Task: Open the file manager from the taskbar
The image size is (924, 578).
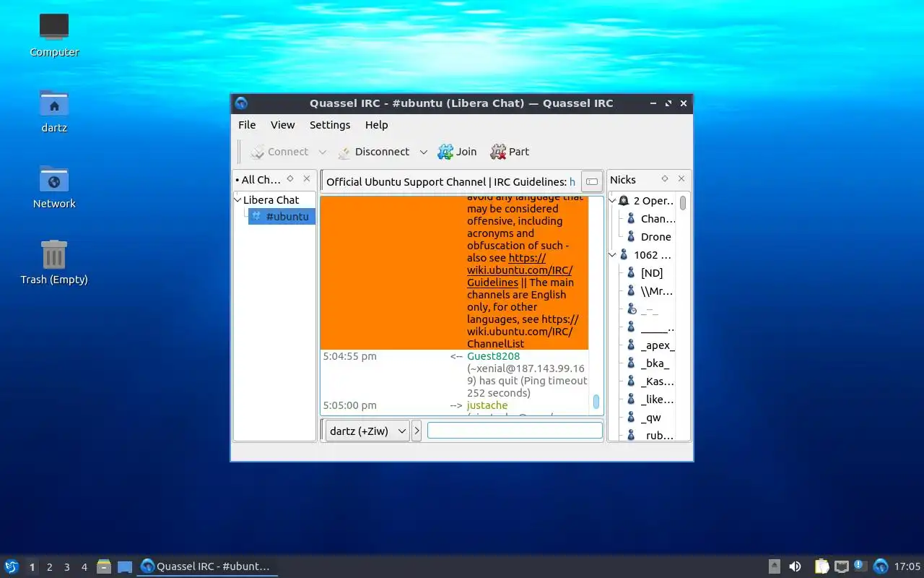Action: [104, 566]
